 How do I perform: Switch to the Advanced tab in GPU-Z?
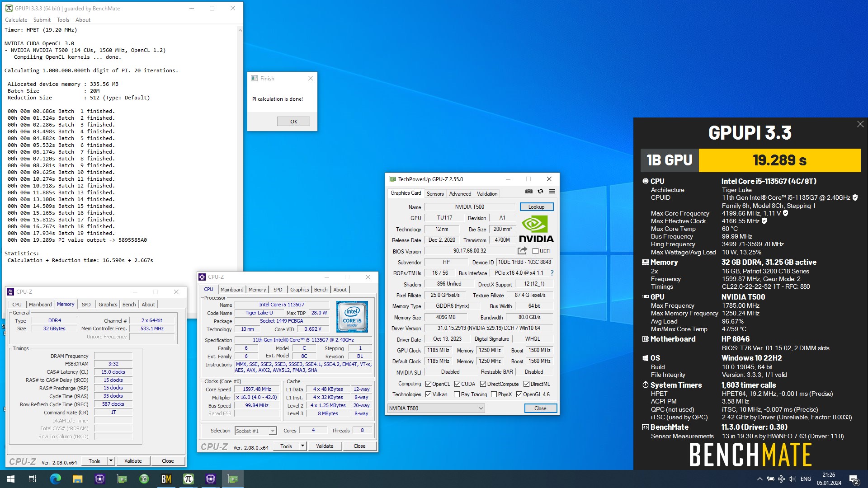tap(460, 194)
